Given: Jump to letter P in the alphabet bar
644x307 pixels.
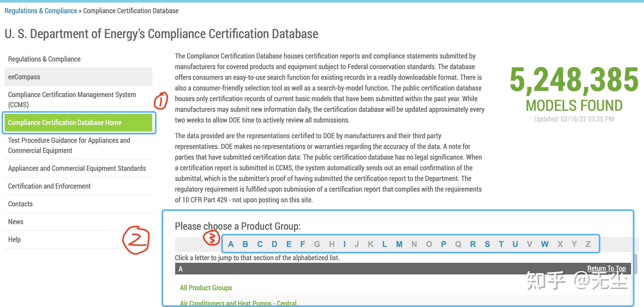Looking at the screenshot, I should pos(443,244).
